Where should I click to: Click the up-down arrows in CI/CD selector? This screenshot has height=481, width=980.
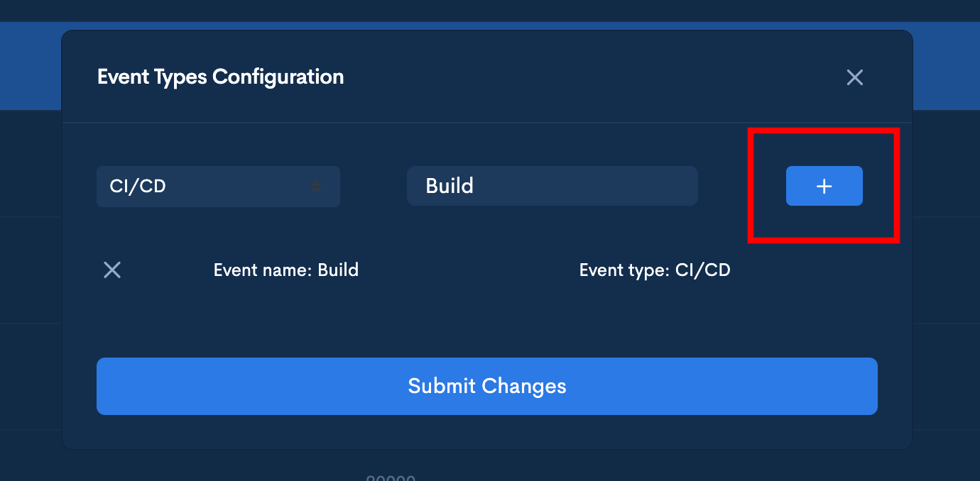pos(317,187)
